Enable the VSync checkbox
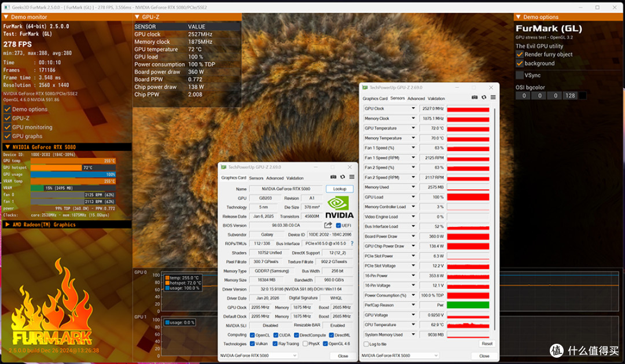625x364 pixels. (x=519, y=75)
